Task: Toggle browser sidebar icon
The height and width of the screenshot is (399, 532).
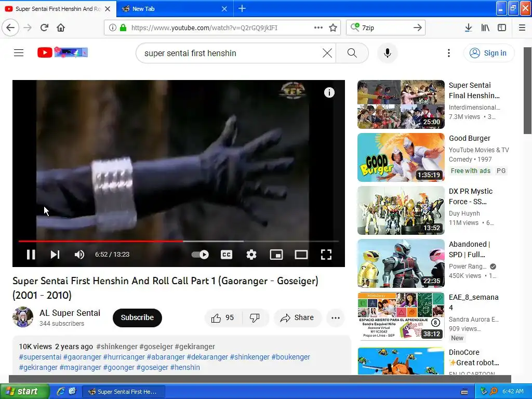Action: (502, 28)
